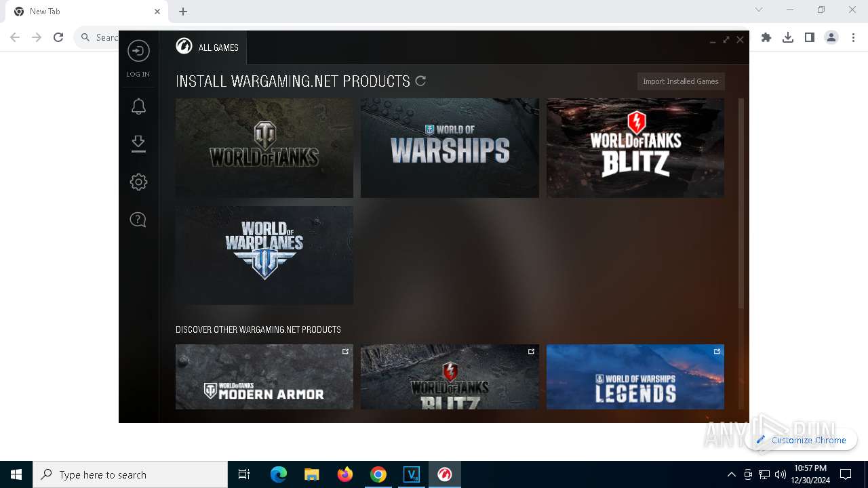868x488 pixels.
Task: Open the downloads panel in sidebar
Action: tap(138, 144)
